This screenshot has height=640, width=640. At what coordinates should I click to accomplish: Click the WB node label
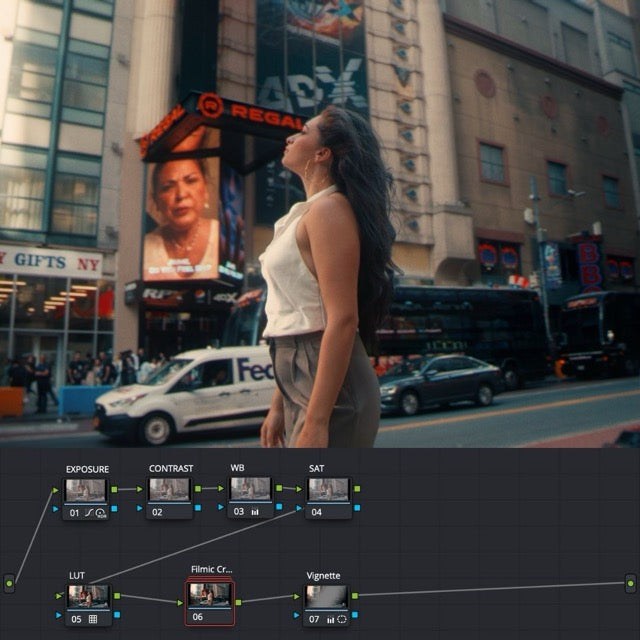(x=237, y=468)
